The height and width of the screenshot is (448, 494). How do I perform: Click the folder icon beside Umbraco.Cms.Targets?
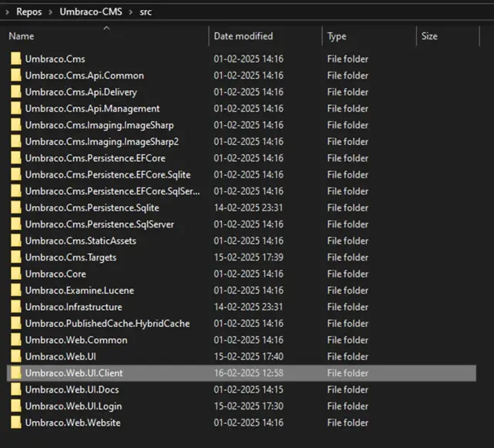pos(15,258)
